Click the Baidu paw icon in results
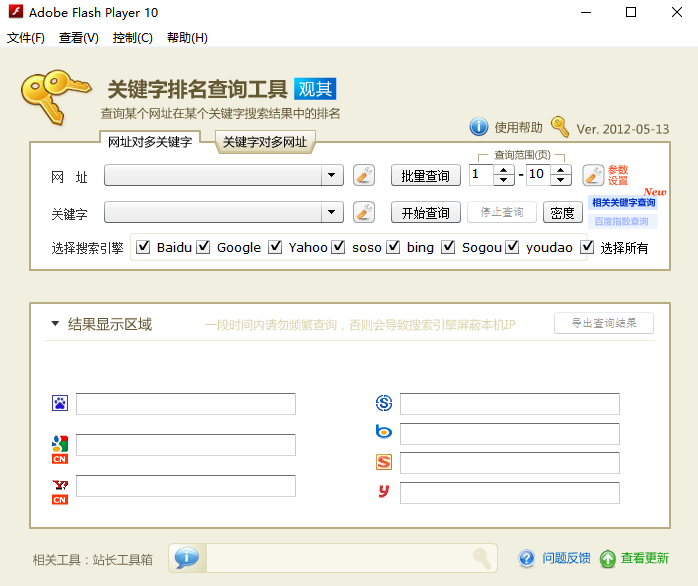The height and width of the screenshot is (586, 698). click(60, 403)
